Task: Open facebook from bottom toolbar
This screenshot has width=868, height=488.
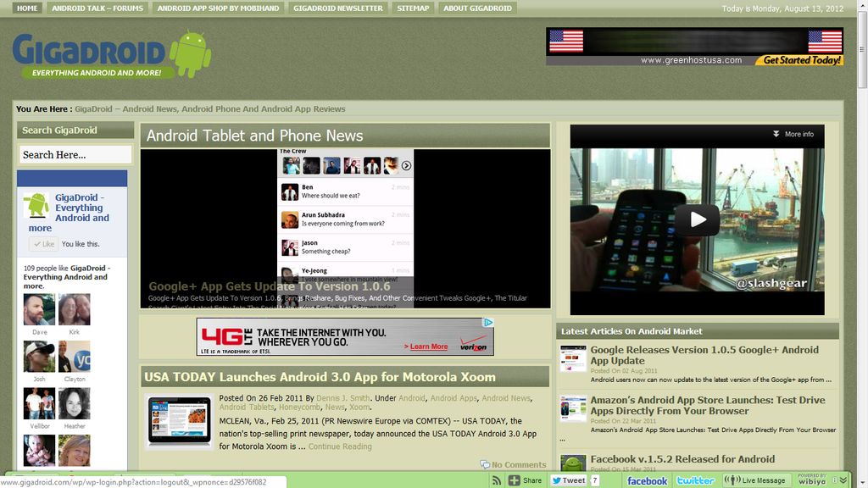Action: 647,481
